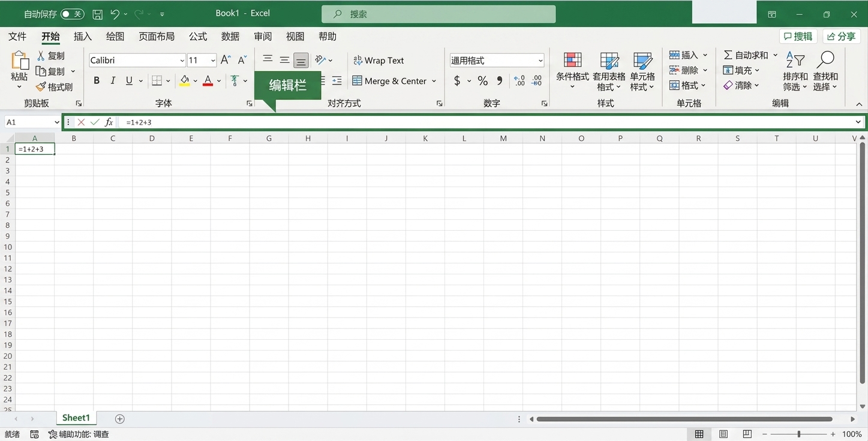Collapse the ribbon with the up chevron

coord(859,104)
